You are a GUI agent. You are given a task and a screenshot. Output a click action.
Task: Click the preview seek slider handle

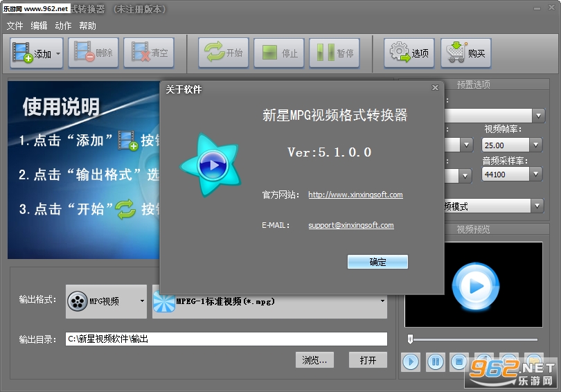(x=411, y=339)
